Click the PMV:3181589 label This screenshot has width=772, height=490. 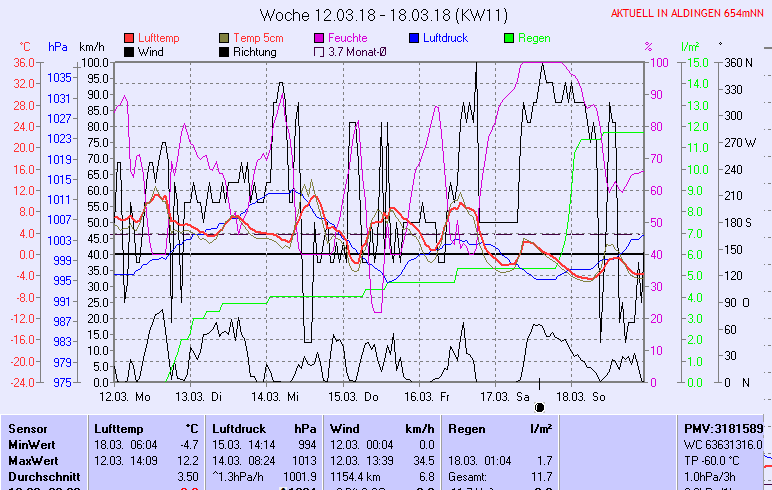coord(726,427)
